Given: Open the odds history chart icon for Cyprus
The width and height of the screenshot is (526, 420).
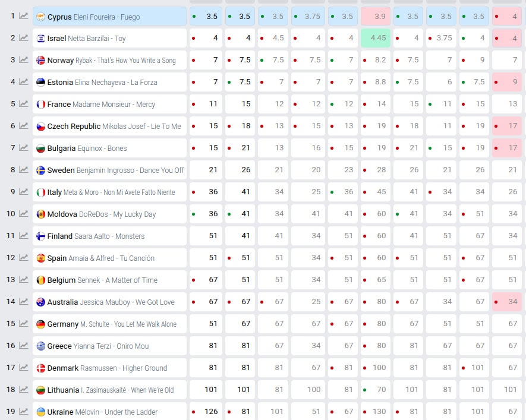Looking at the screenshot, I should click(x=24, y=16).
